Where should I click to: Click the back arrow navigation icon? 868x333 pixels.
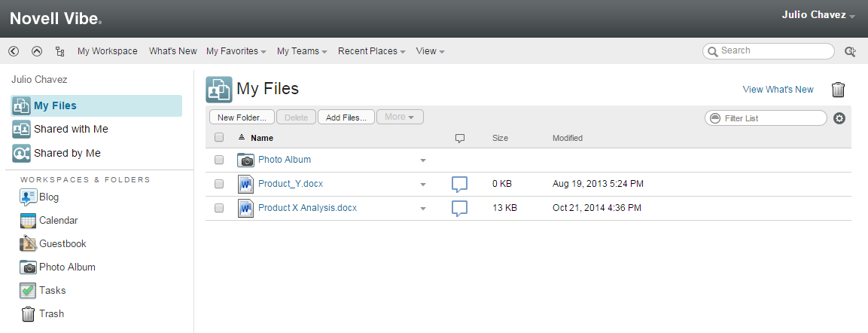(14, 51)
